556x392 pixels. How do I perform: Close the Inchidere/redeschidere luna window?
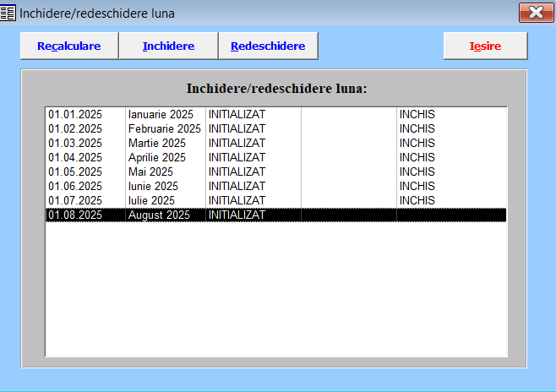(535, 13)
